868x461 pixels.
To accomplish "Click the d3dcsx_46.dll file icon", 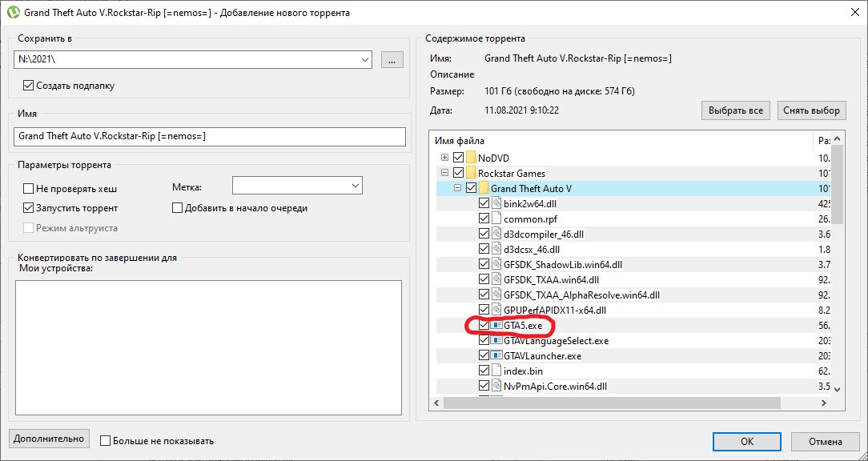I will [496, 250].
